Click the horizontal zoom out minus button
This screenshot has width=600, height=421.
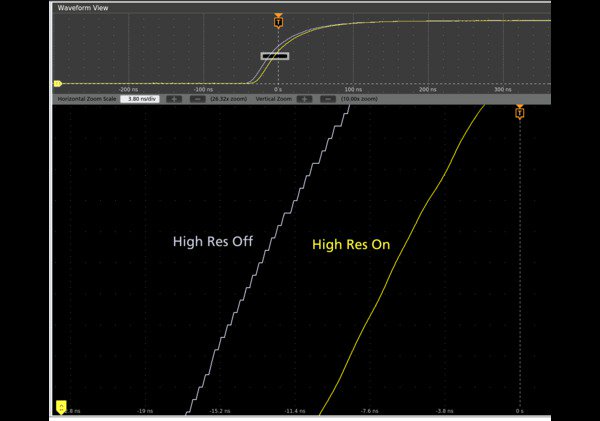[197, 99]
